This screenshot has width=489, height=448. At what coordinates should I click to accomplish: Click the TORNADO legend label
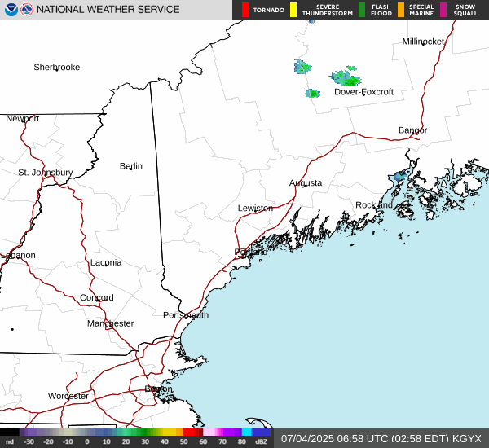[x=268, y=11]
